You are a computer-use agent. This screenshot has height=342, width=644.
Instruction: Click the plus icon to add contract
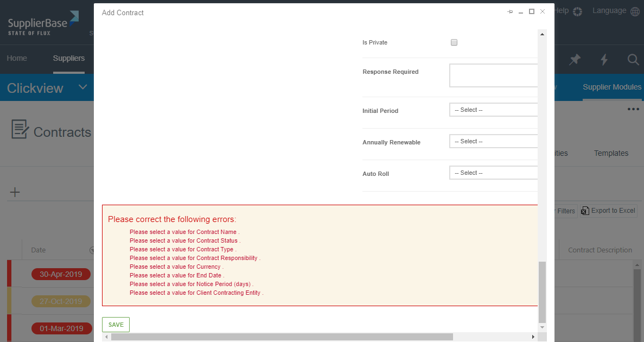click(15, 192)
